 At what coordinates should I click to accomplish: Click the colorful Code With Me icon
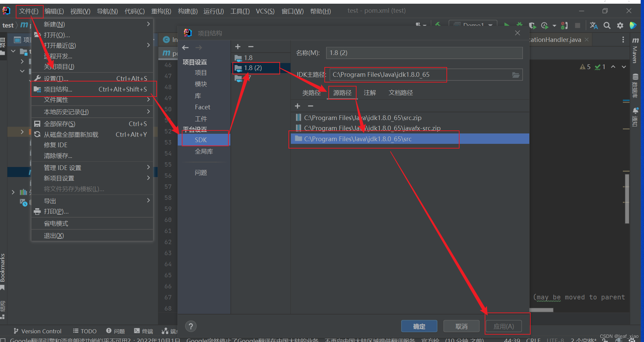[x=633, y=25]
